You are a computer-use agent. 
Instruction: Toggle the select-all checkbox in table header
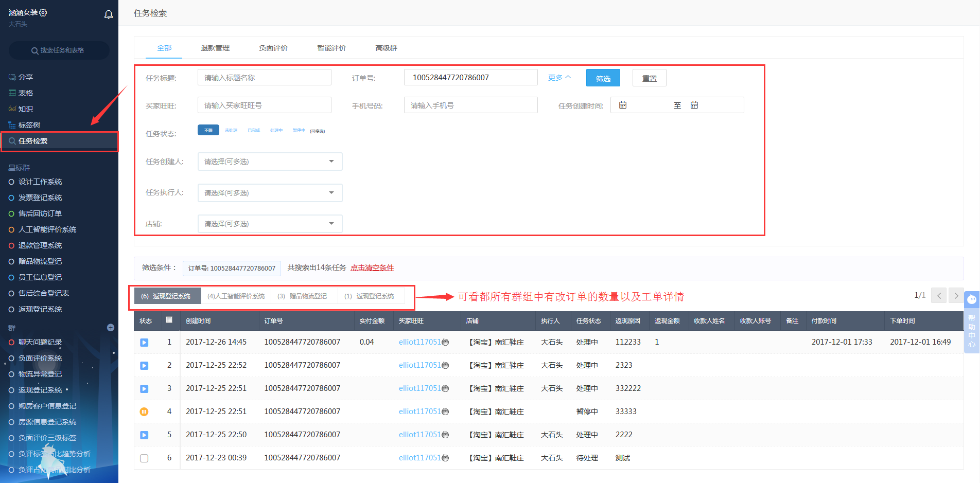coord(169,320)
